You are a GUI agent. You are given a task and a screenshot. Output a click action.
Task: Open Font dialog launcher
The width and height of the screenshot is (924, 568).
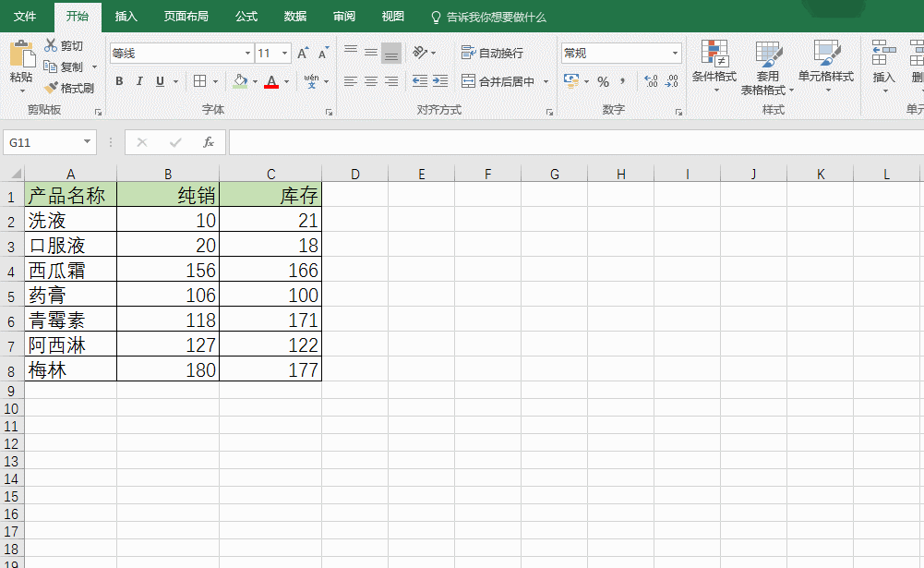[329, 112]
